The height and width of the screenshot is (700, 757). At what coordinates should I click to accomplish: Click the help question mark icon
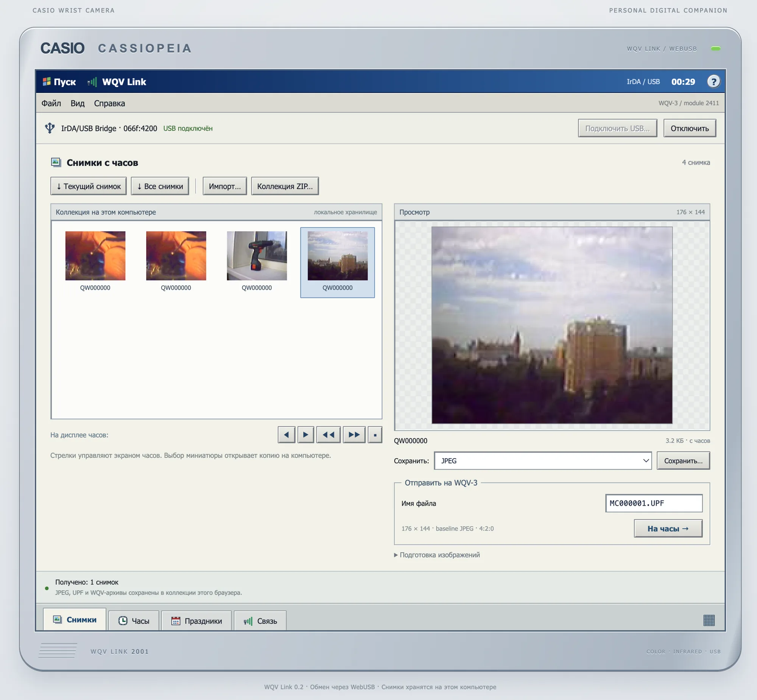click(x=713, y=81)
